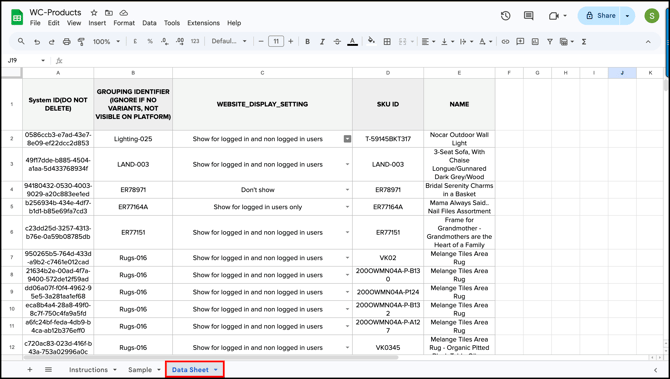Viewport: 670px width, 379px height.
Task: Open text rotation options
Action: click(485, 41)
